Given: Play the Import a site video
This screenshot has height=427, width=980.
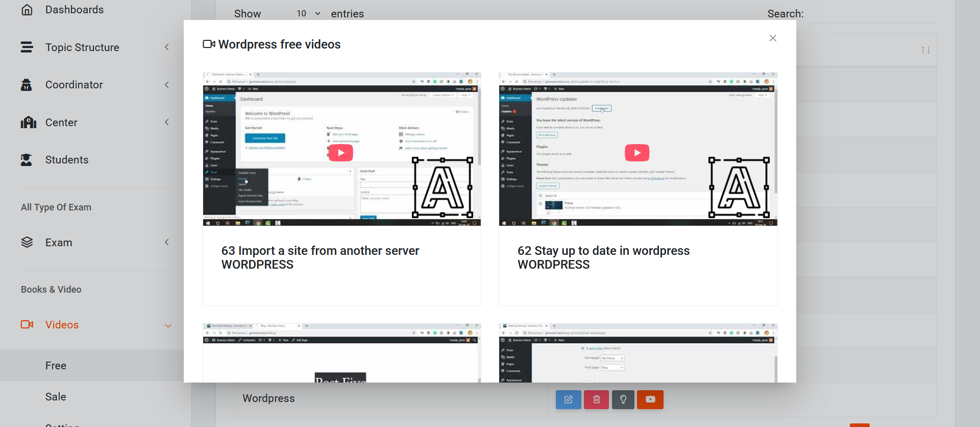Looking at the screenshot, I should tap(341, 153).
